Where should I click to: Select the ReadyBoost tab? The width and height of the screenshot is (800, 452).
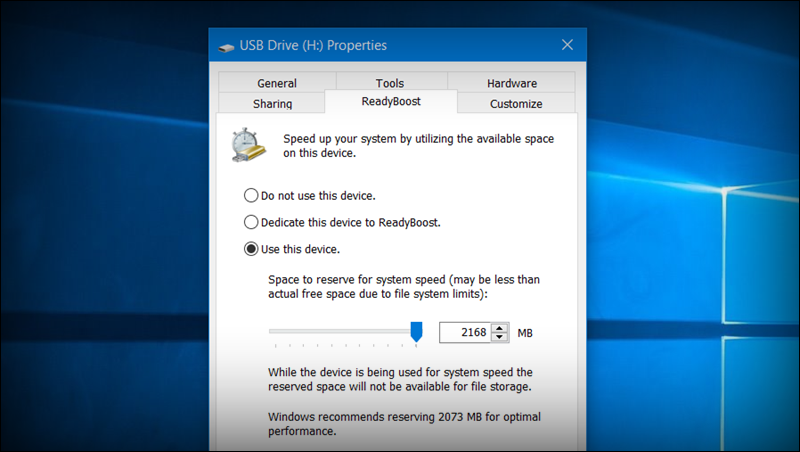click(x=391, y=101)
